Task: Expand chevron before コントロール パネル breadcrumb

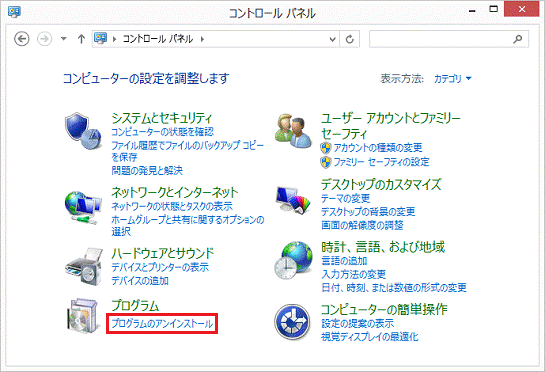Action: (x=114, y=39)
